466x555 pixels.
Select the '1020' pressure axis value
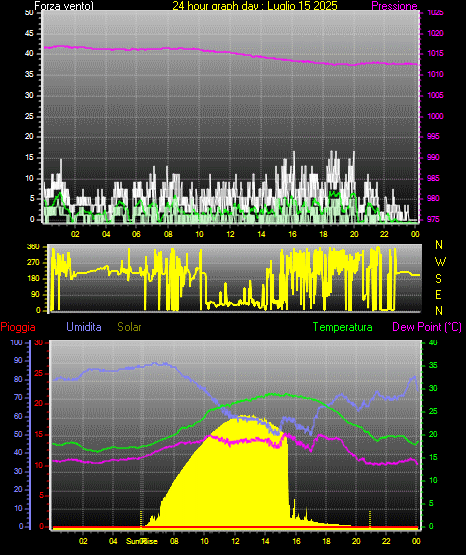435,33
